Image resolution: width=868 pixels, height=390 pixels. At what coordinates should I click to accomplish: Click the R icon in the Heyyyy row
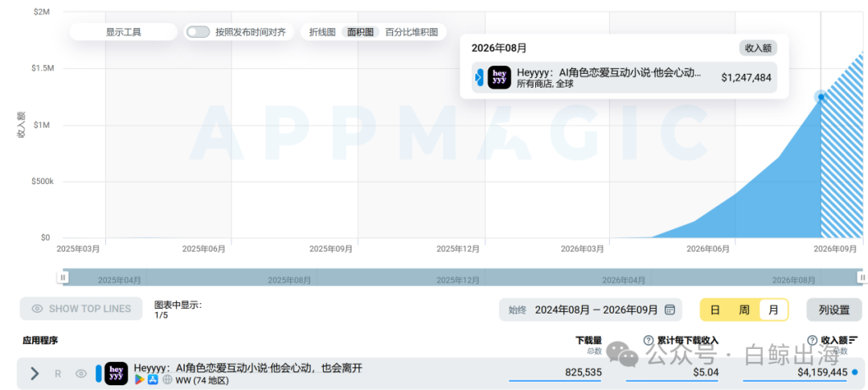tap(58, 373)
